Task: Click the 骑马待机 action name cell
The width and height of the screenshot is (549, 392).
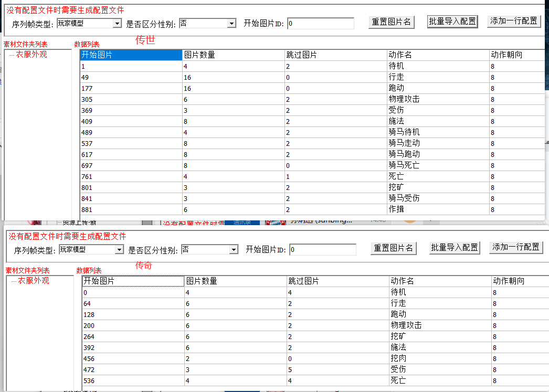Action: 438,132
